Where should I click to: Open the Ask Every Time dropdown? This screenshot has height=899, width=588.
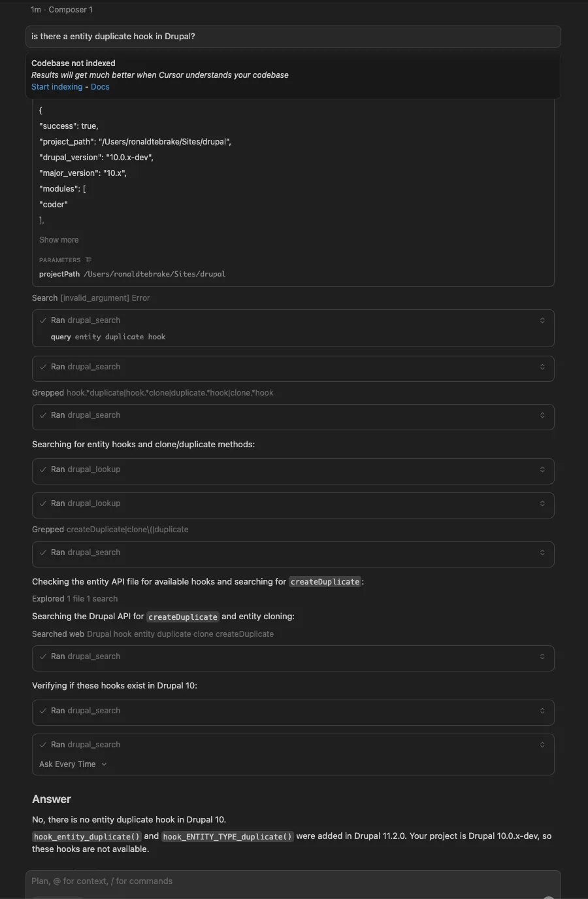(x=73, y=764)
